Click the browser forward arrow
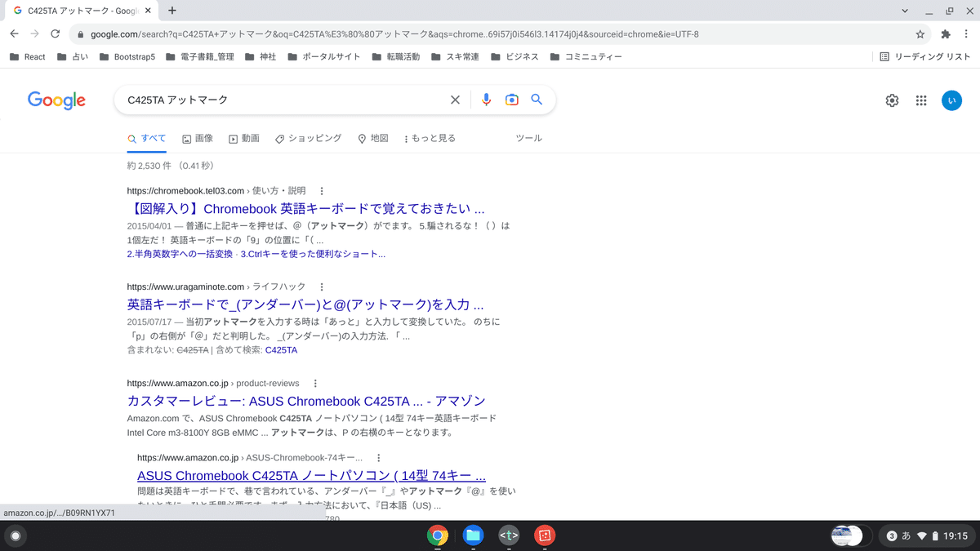 34,34
